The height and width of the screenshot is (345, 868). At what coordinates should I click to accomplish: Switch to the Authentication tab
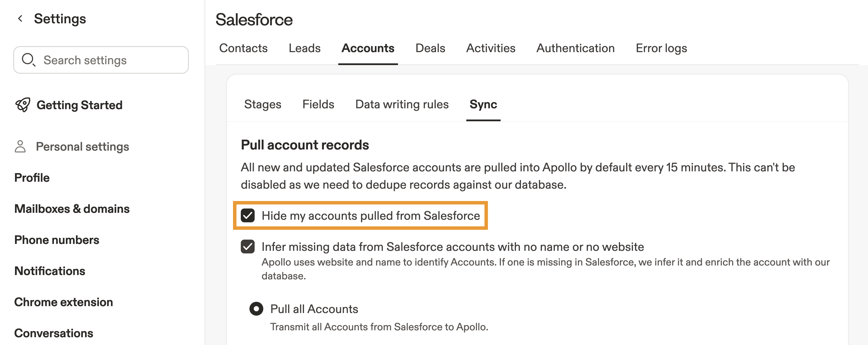click(x=575, y=48)
